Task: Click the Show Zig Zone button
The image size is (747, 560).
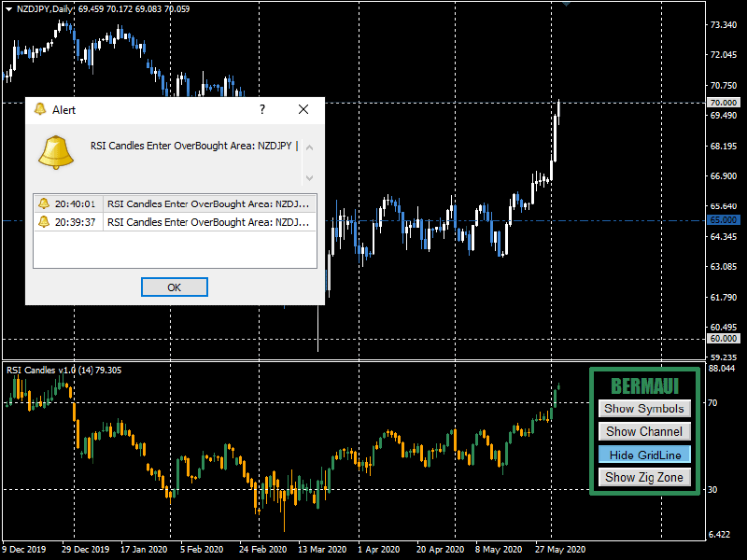Action: [644, 477]
